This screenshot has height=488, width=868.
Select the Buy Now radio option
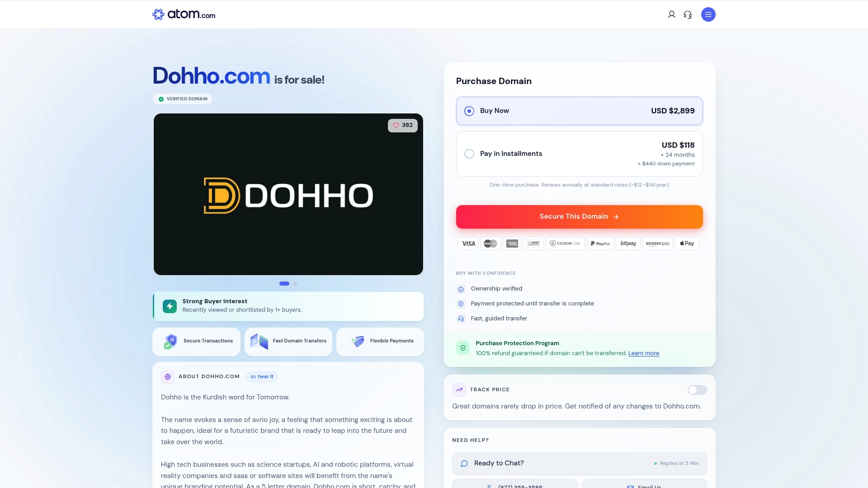(469, 111)
